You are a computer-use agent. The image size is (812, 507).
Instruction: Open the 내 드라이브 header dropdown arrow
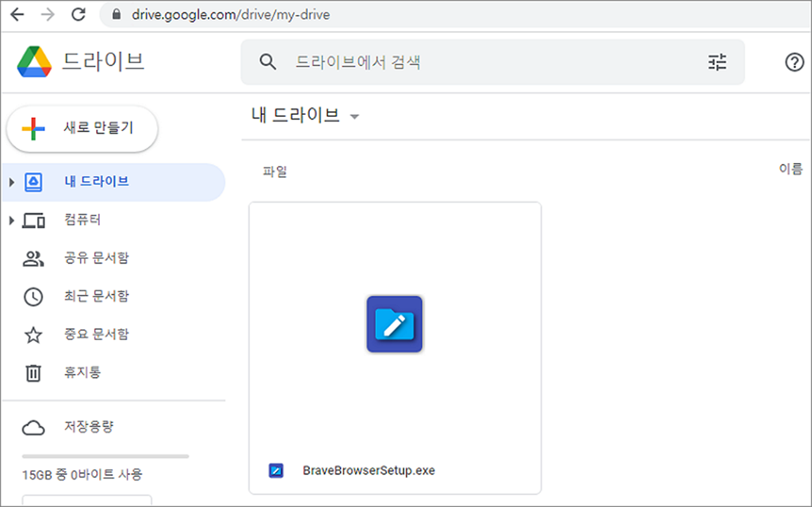point(354,117)
